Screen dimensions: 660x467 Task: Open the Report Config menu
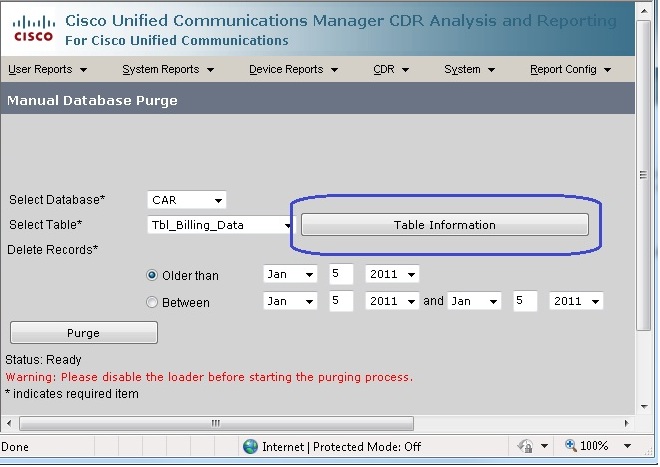[x=570, y=69]
